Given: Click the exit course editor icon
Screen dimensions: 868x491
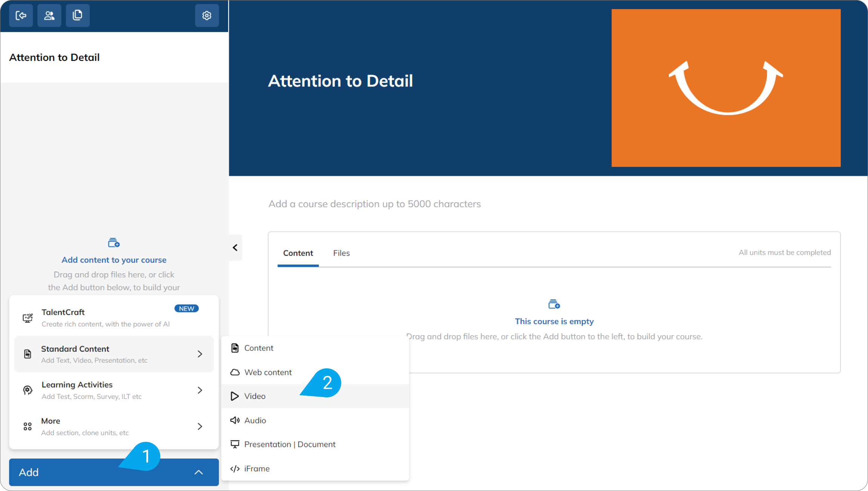Looking at the screenshot, I should [21, 15].
